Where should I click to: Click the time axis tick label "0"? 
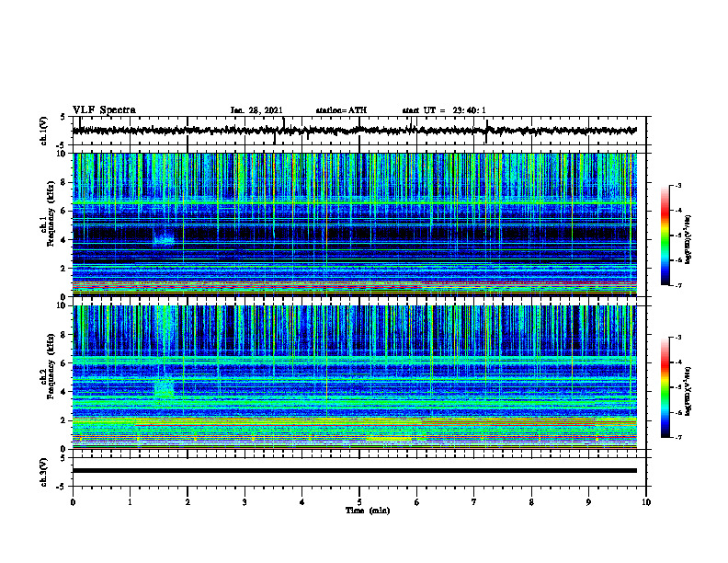tap(73, 502)
